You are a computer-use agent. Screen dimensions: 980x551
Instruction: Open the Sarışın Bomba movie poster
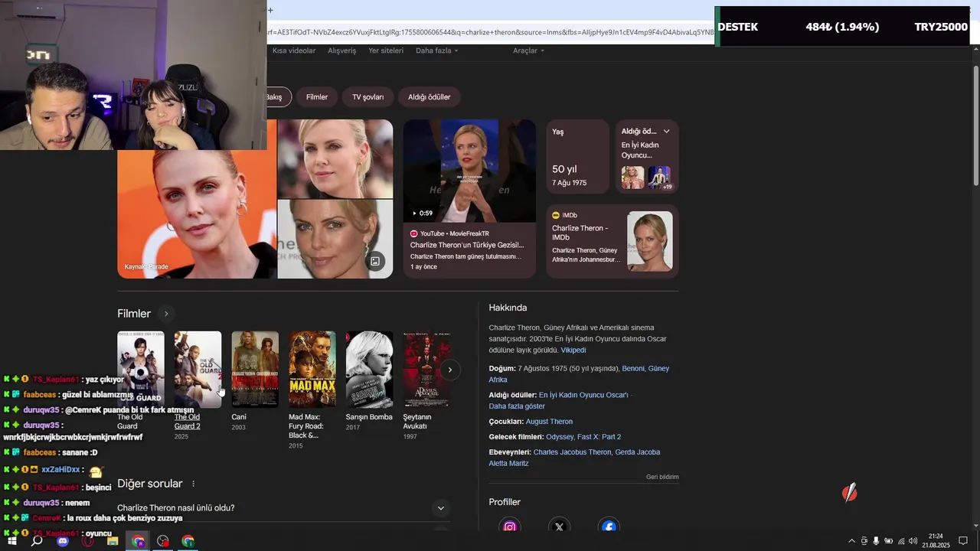(370, 369)
